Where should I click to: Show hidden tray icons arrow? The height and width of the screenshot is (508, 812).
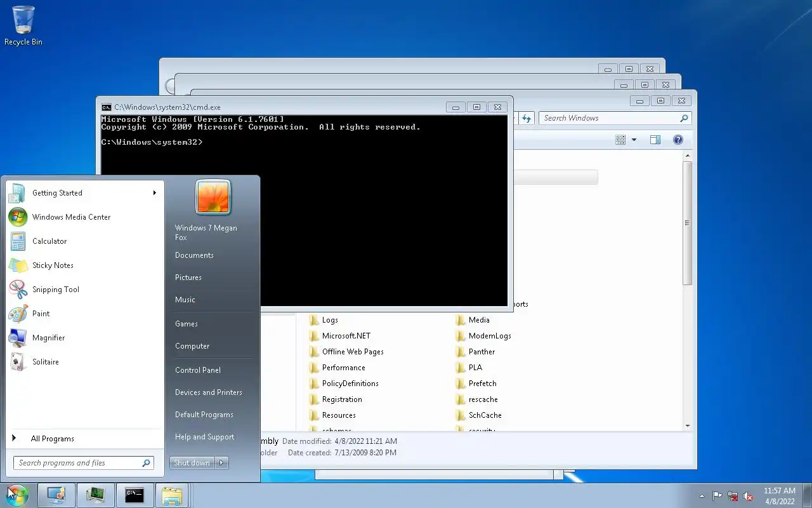[x=702, y=496]
